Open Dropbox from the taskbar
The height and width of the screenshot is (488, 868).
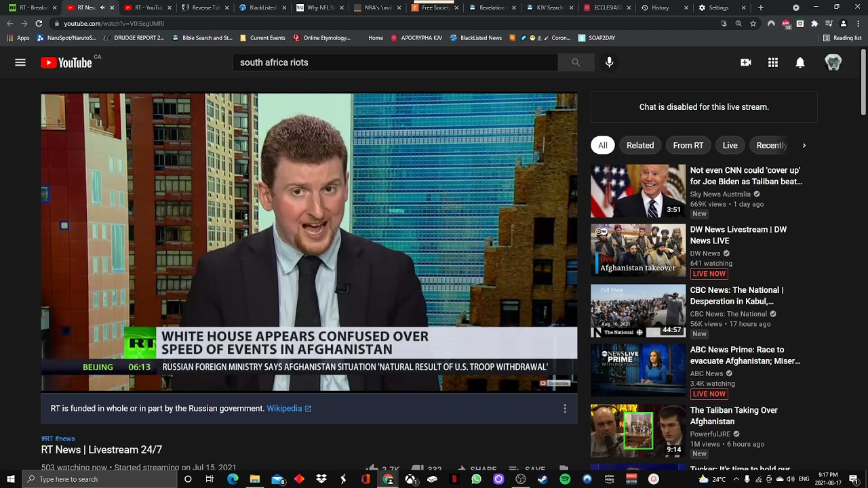(321, 479)
